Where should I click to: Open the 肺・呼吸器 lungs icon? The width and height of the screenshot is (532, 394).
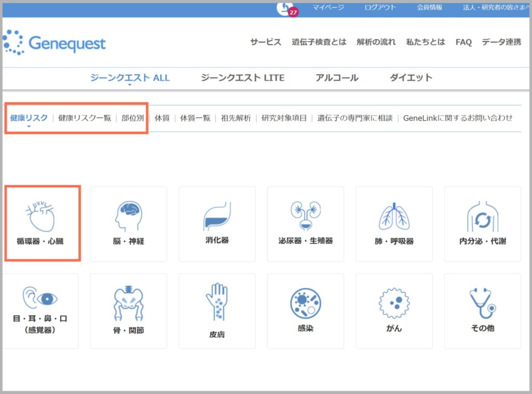tap(394, 216)
